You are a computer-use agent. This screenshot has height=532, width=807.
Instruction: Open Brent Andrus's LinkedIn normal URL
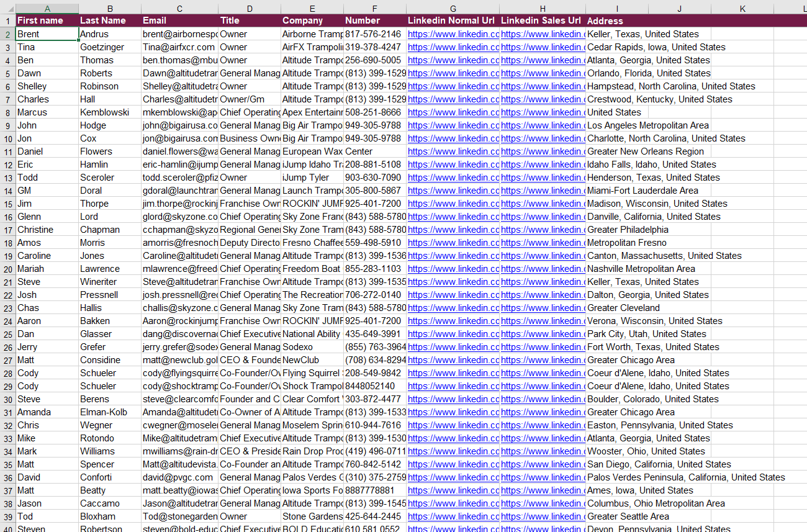[x=453, y=34]
